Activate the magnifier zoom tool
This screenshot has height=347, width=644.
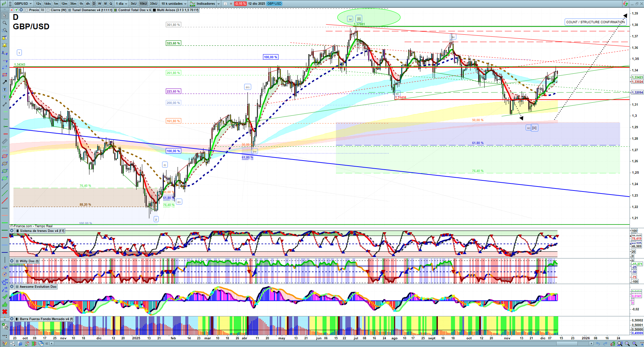tap(5, 23)
